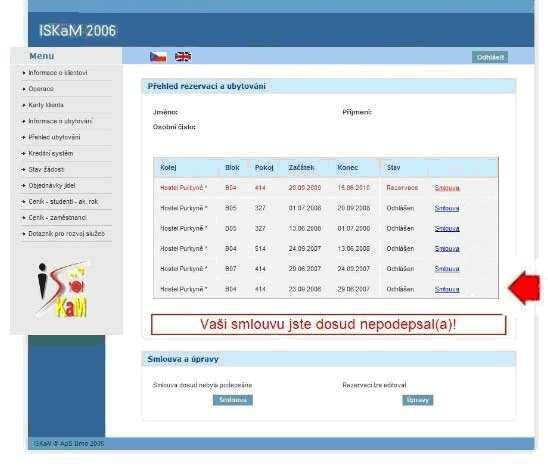Open the Operace menu item
This screenshot has height=466, width=548.
[x=41, y=89]
